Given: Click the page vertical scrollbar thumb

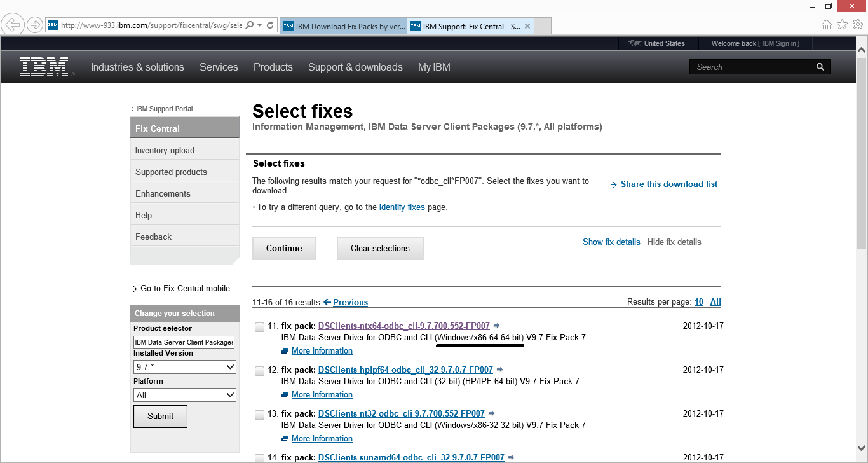Looking at the screenshot, I should pyautogui.click(x=861, y=153).
